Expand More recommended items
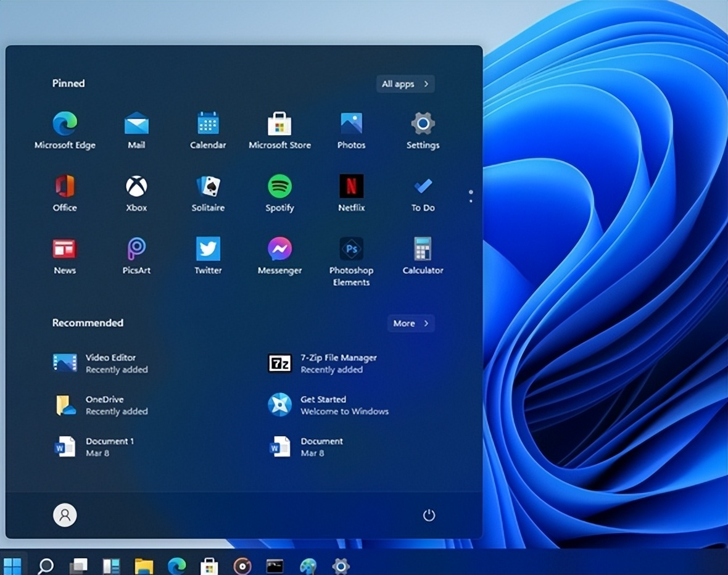 coord(411,323)
